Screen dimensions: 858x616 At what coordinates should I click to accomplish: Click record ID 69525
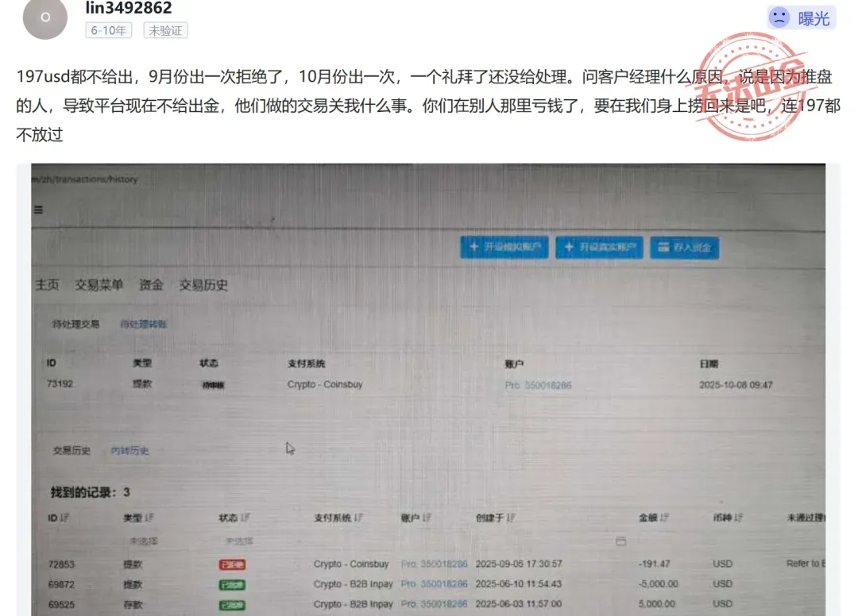click(x=61, y=605)
